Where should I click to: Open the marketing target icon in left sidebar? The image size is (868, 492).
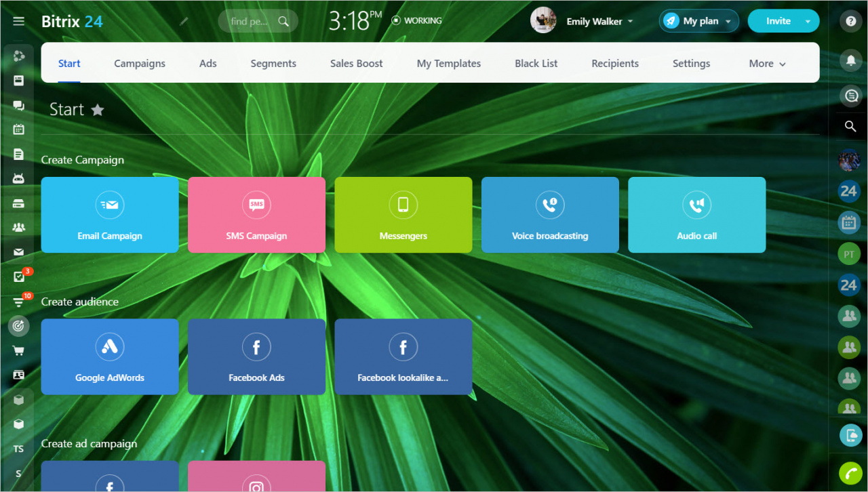point(19,326)
